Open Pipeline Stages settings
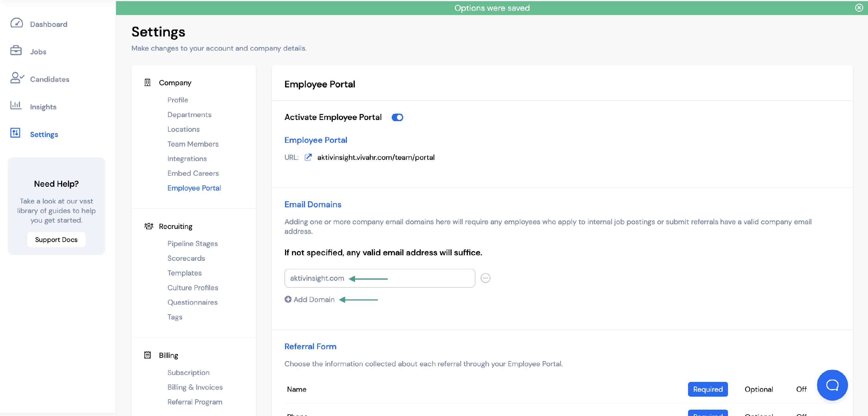Image resolution: width=868 pixels, height=416 pixels. click(192, 243)
